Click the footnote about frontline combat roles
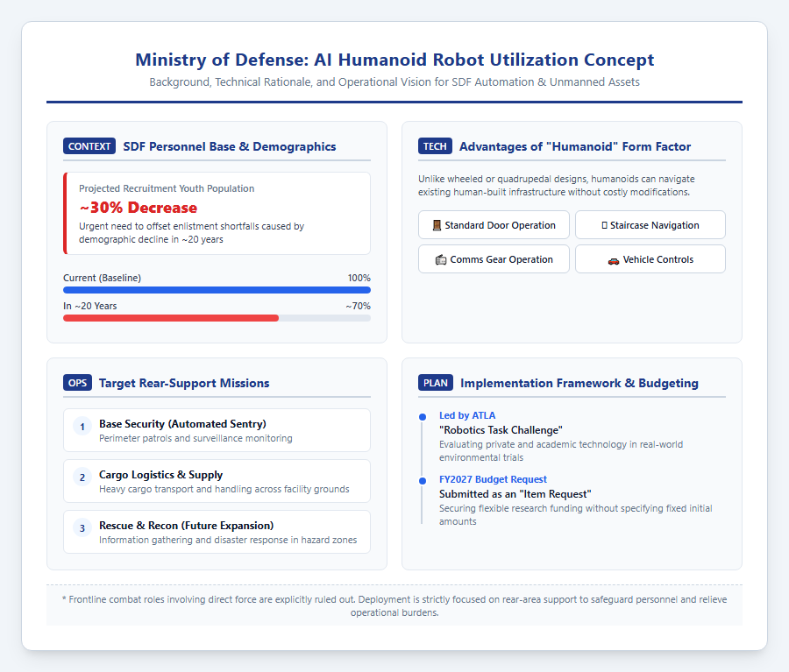 394,606
